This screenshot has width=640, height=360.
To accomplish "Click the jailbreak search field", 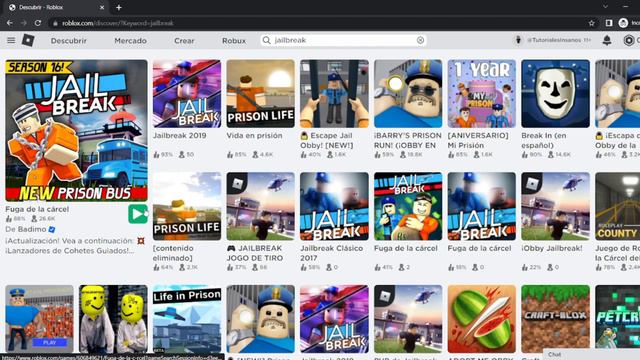I will click(x=343, y=40).
